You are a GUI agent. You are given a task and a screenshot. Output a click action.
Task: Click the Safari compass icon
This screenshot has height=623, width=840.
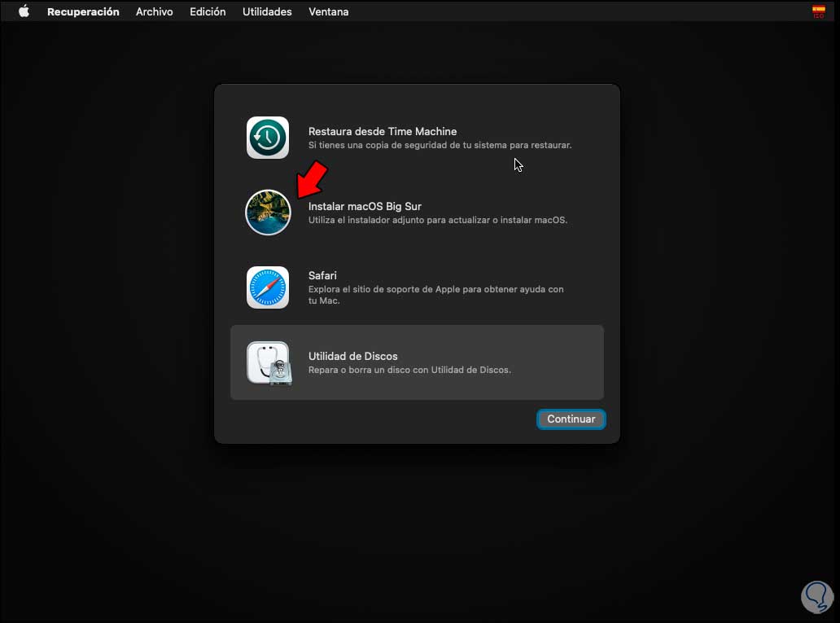267,287
